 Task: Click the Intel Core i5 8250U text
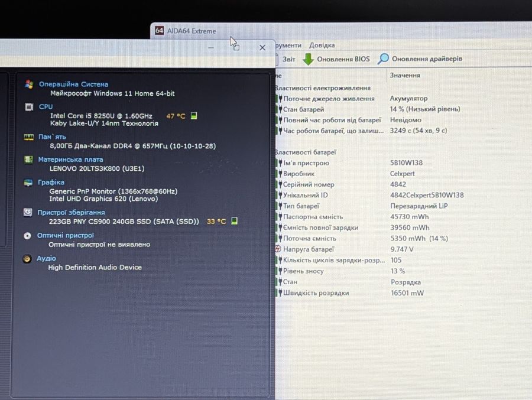click(101, 116)
